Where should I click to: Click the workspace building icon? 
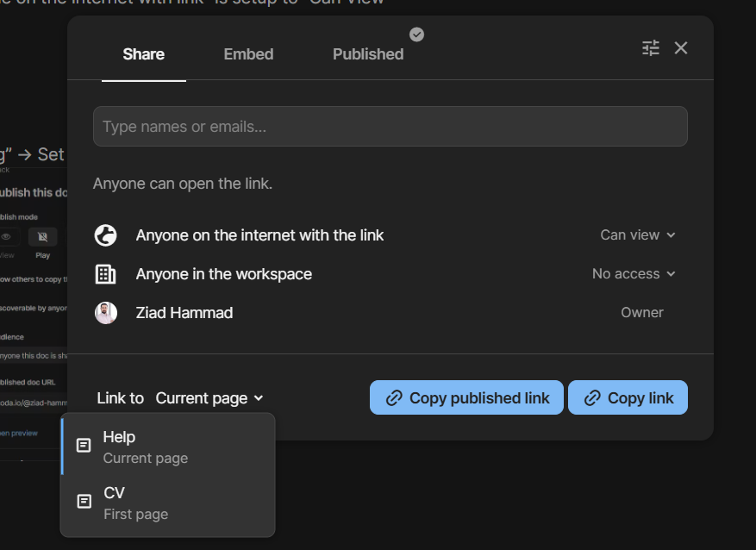(x=105, y=274)
